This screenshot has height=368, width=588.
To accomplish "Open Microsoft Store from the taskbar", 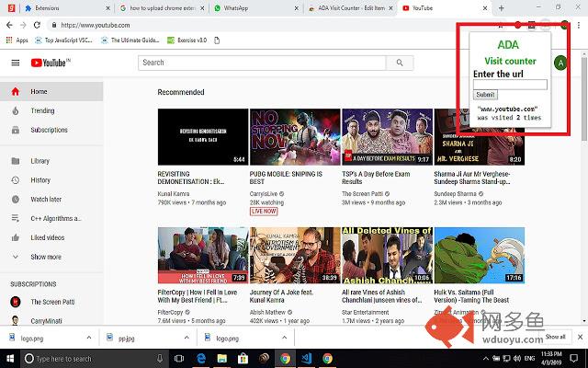I will coord(243,359).
